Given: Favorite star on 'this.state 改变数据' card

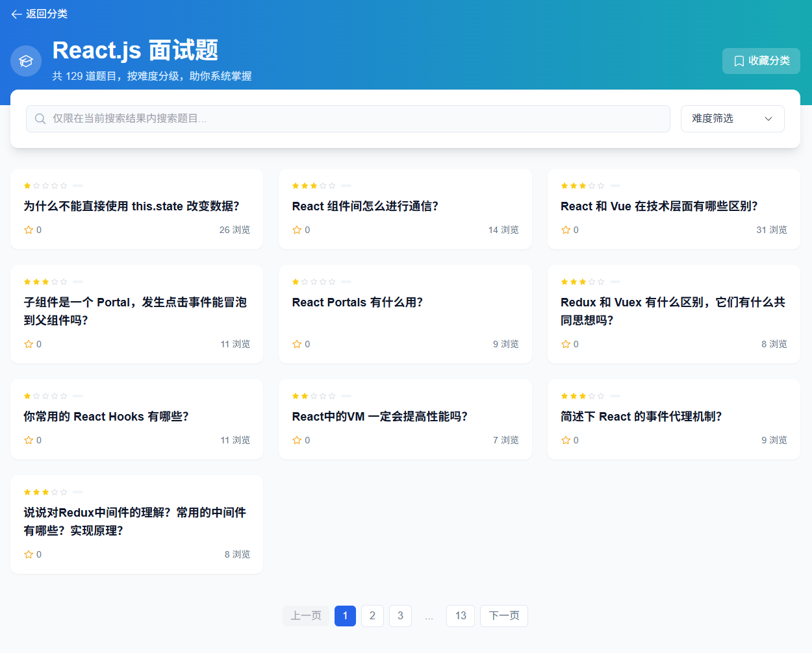Looking at the screenshot, I should 29,230.
